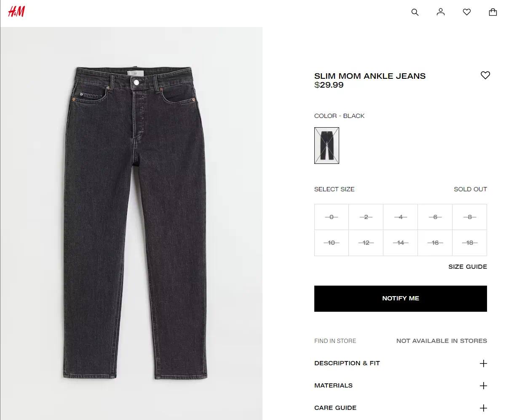
Task: Select size 18
Action: coord(470,243)
